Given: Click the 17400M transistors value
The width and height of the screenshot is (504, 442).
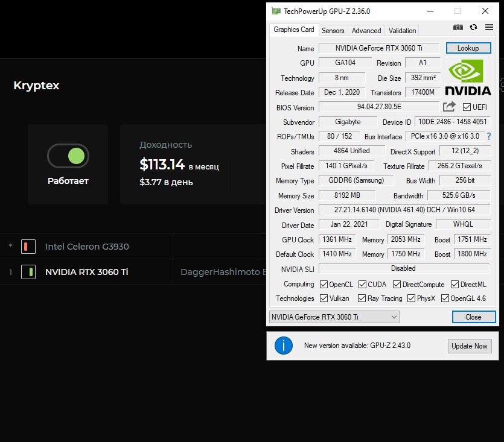Looking at the screenshot, I should [423, 92].
